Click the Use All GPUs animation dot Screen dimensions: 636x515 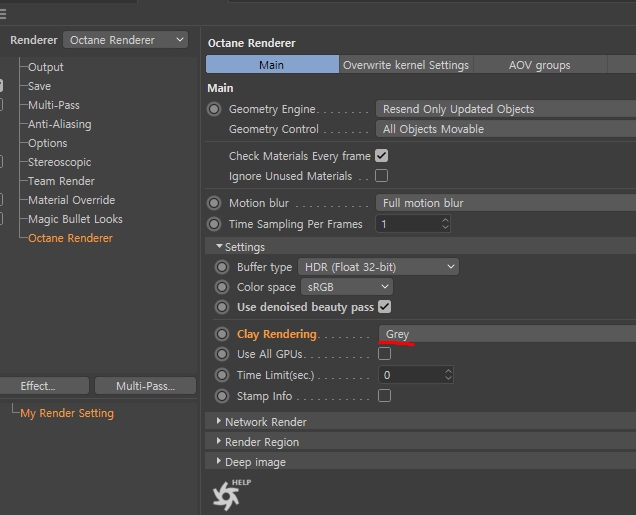(222, 354)
